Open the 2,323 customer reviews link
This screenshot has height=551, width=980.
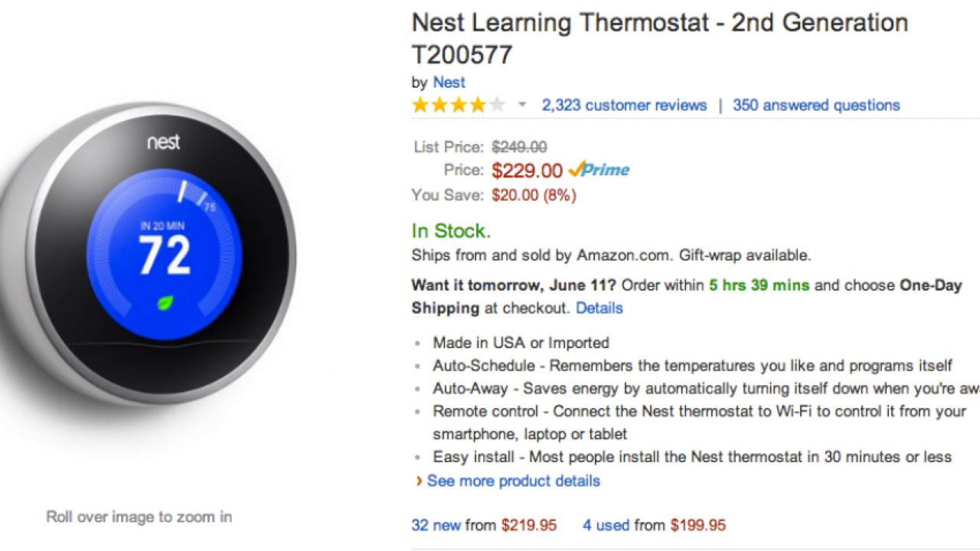(x=624, y=106)
